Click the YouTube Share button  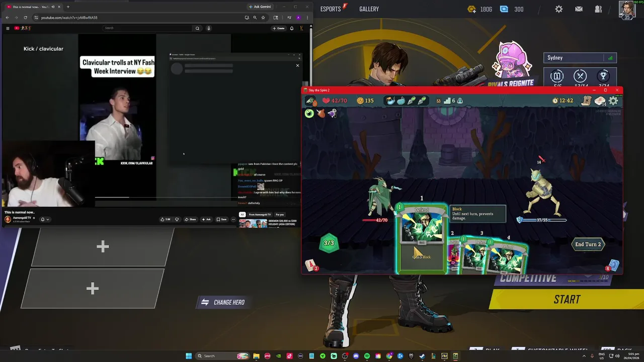[190, 219]
